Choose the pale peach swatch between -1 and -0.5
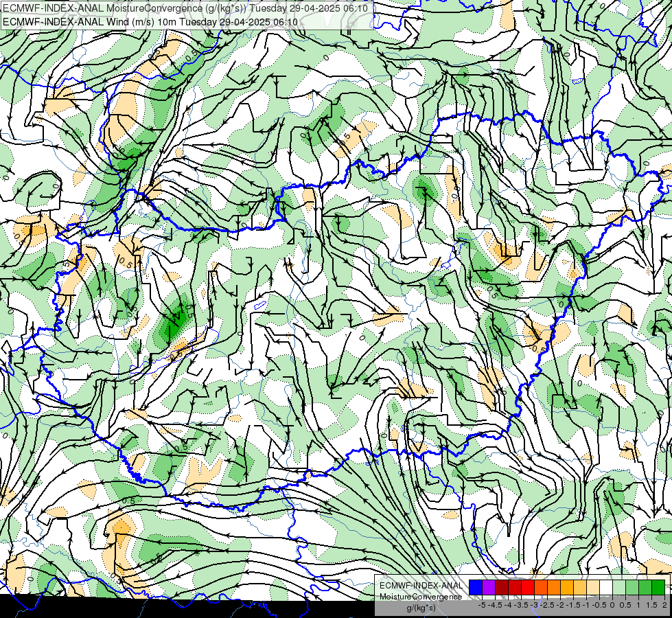The image size is (672, 618). point(593,588)
